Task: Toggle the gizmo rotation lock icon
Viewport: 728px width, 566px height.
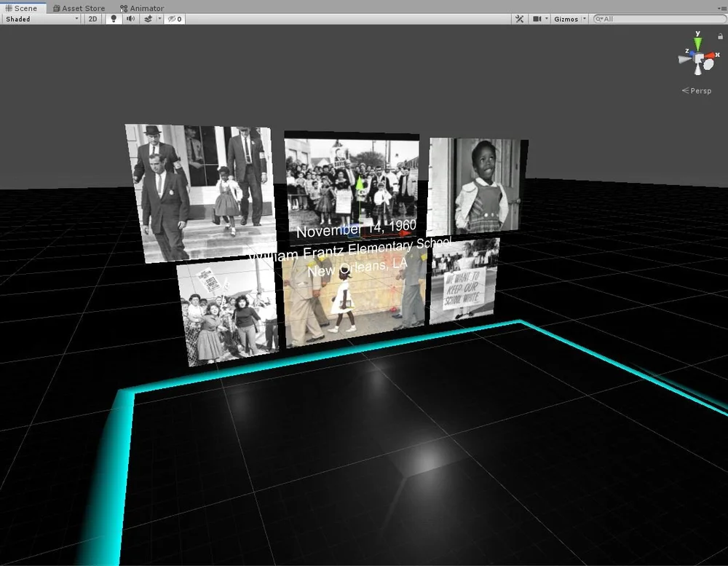Action: point(720,36)
